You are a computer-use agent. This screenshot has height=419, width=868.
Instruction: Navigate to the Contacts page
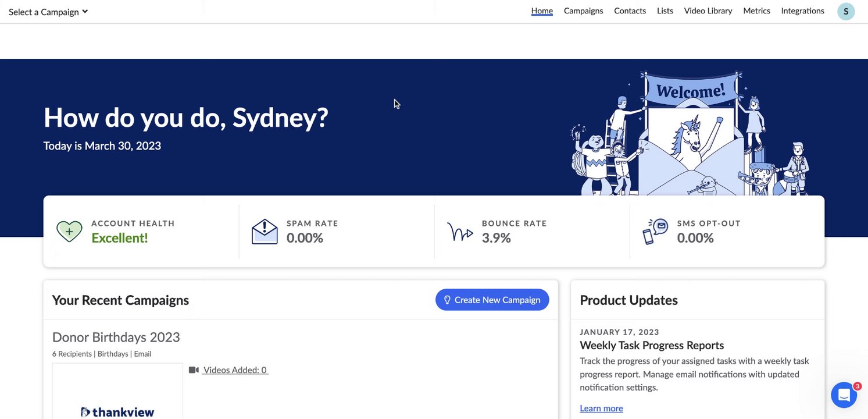[630, 11]
